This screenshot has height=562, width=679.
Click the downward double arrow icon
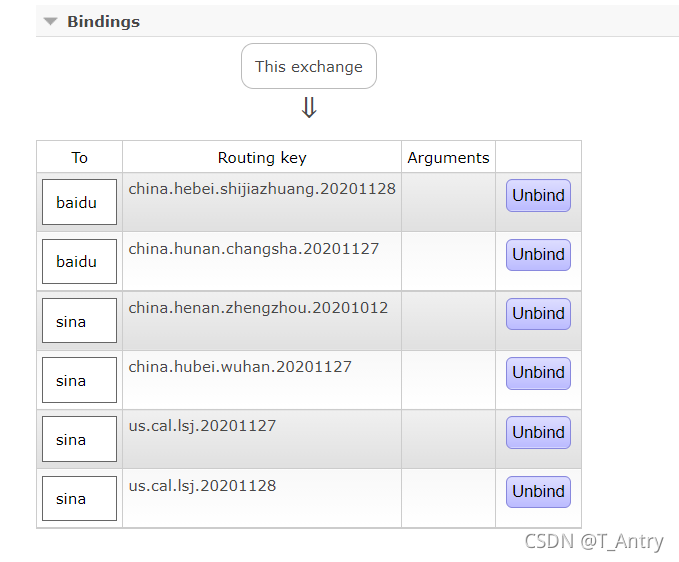coord(309,107)
